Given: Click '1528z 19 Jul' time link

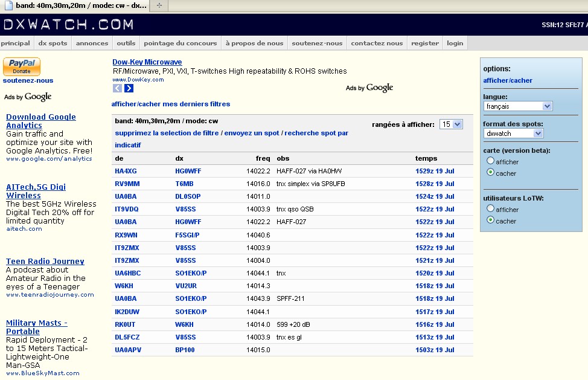Looking at the screenshot, I should click(435, 184).
